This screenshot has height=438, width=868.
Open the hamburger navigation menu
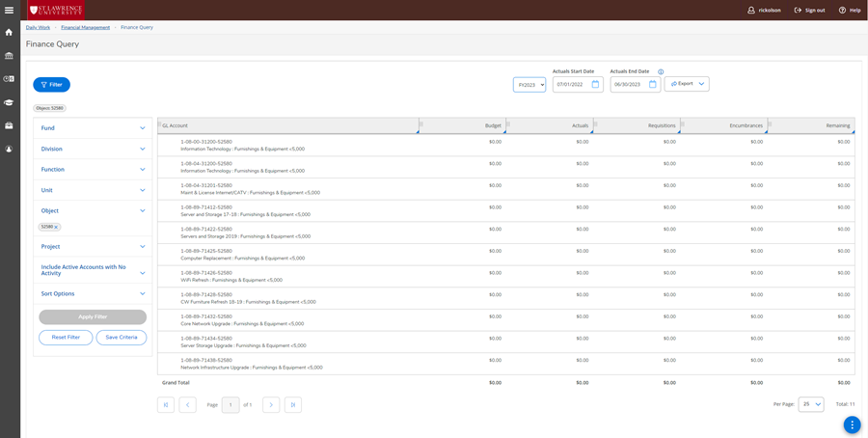click(x=10, y=10)
